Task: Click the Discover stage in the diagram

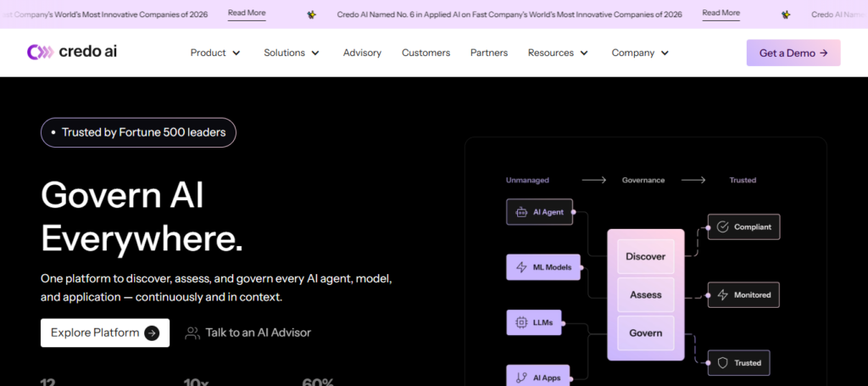Action: click(645, 256)
